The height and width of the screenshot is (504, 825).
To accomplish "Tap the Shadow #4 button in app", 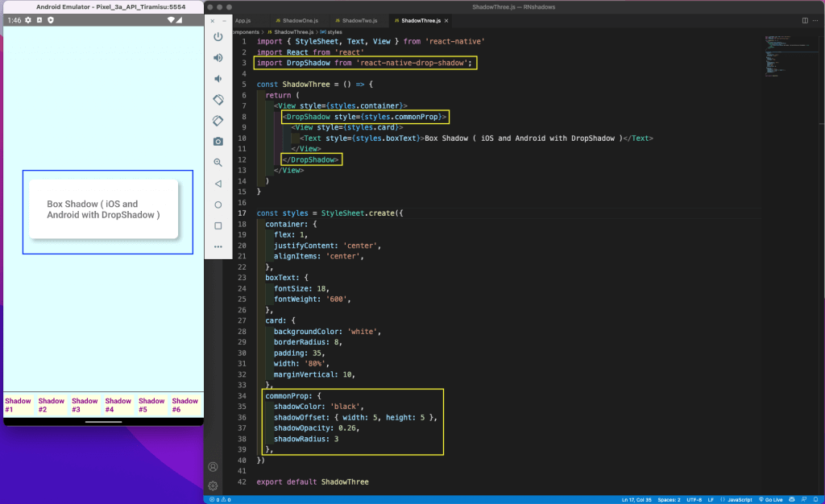I will click(118, 405).
